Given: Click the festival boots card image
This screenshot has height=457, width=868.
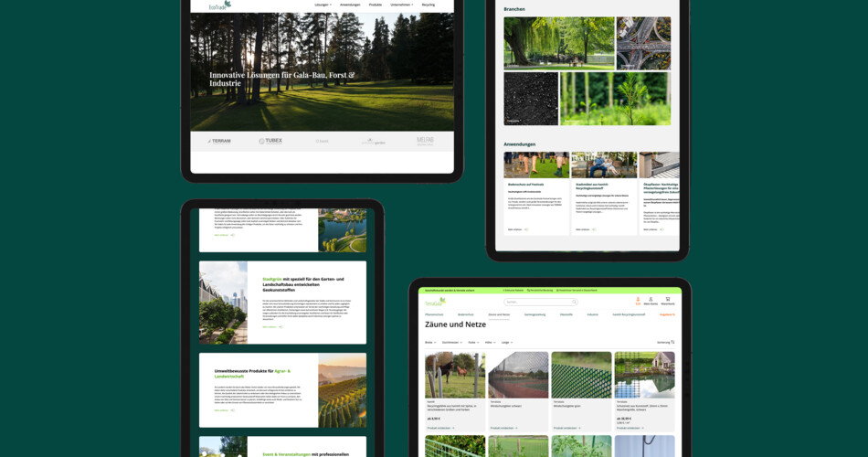Looking at the screenshot, I should (x=536, y=165).
